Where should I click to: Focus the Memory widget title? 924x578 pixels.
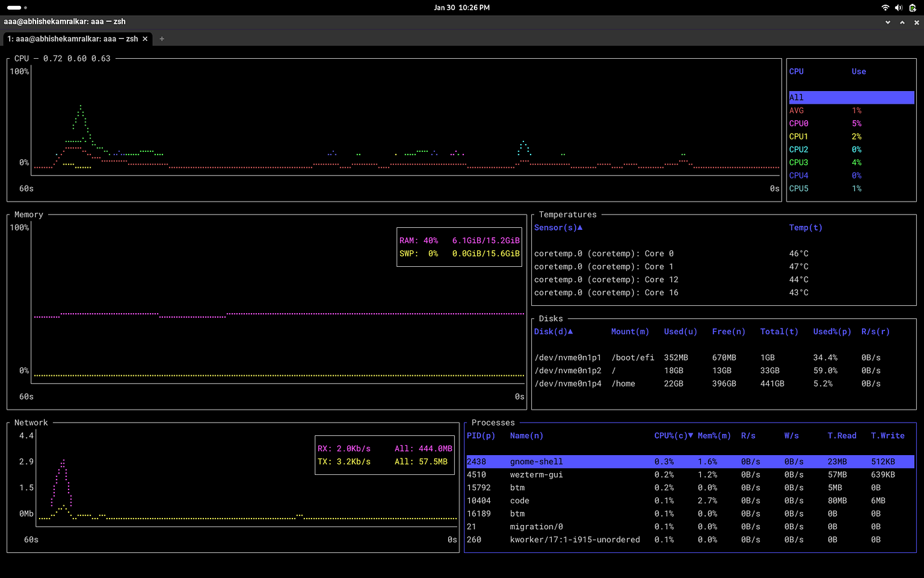[28, 215]
